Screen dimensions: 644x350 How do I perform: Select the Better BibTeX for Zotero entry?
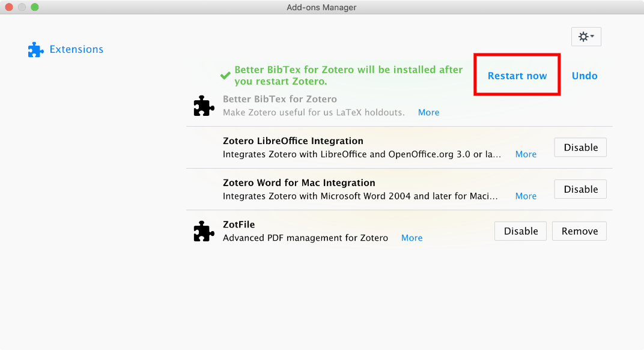coord(280,99)
